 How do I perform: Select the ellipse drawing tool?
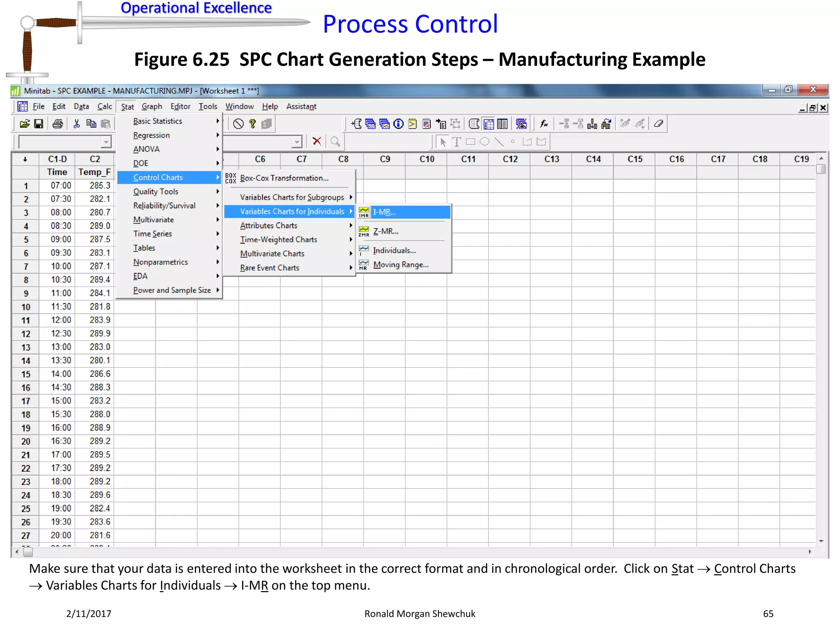point(484,142)
